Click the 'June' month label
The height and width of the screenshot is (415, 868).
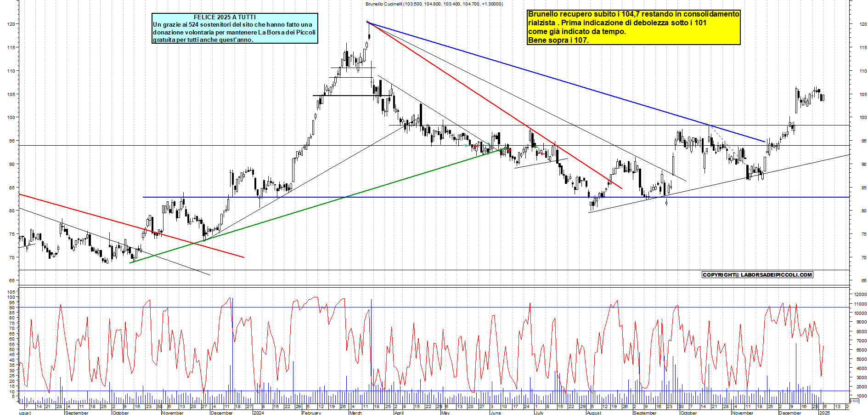click(x=496, y=413)
